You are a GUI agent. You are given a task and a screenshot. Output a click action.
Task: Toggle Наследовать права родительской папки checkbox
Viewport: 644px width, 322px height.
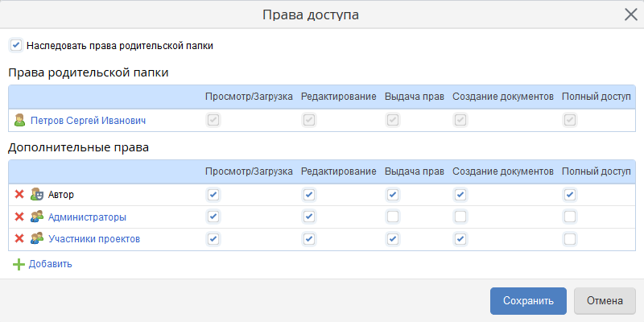click(16, 45)
